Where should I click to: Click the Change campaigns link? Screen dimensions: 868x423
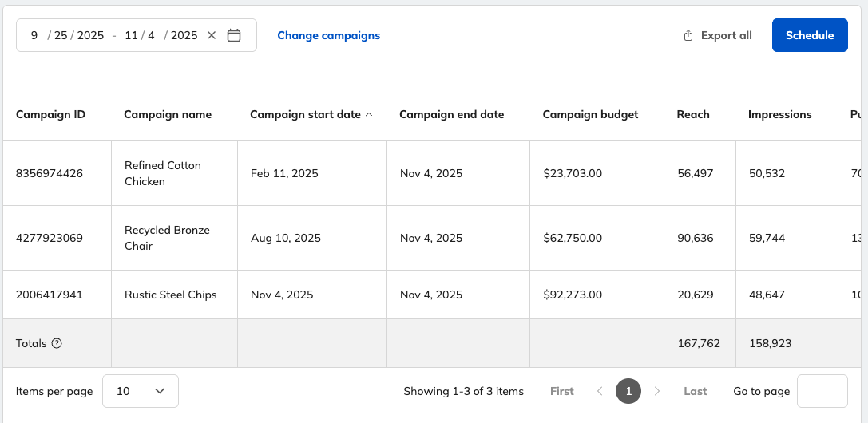tap(328, 35)
